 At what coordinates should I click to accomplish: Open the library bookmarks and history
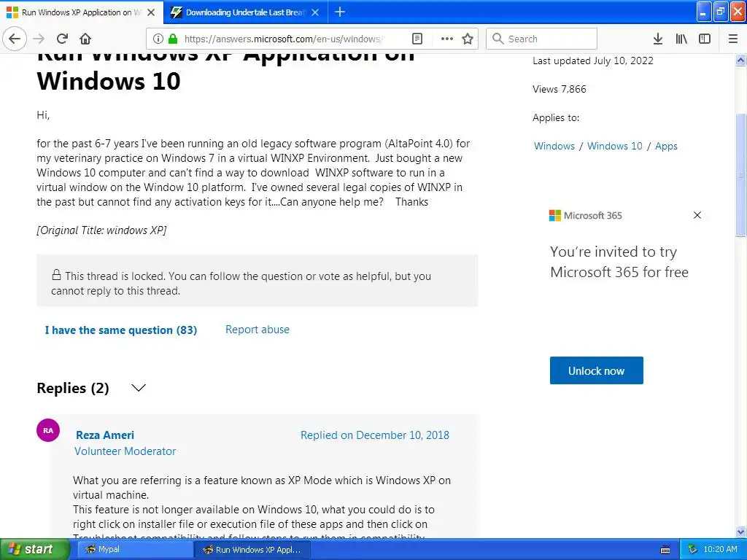[681, 39]
